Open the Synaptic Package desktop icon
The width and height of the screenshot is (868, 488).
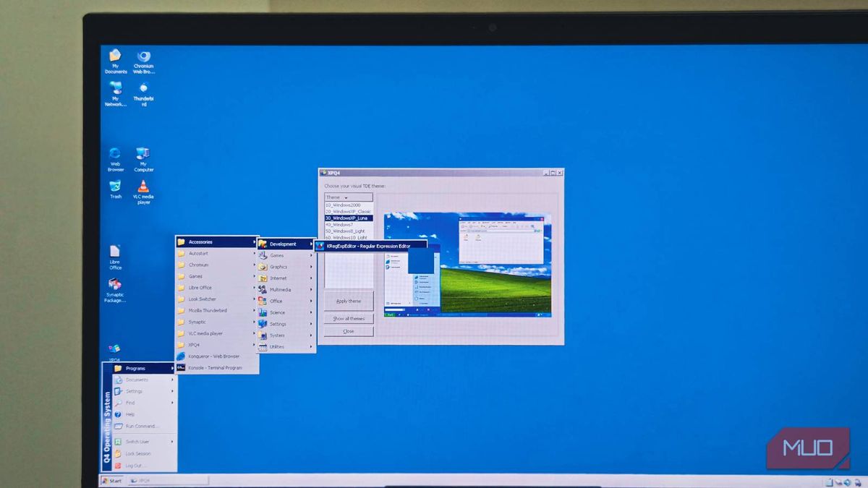115,291
